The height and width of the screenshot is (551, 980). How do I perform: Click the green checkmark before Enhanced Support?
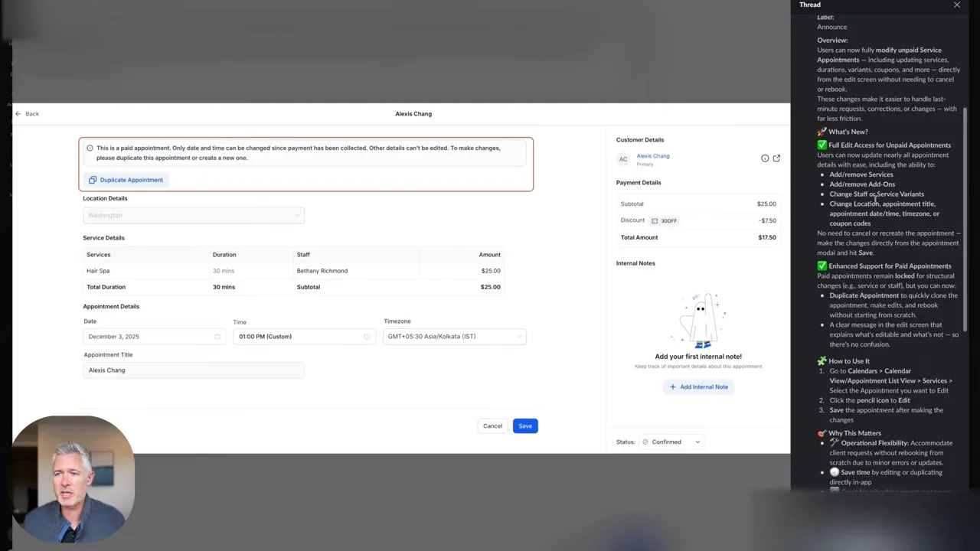(x=822, y=266)
